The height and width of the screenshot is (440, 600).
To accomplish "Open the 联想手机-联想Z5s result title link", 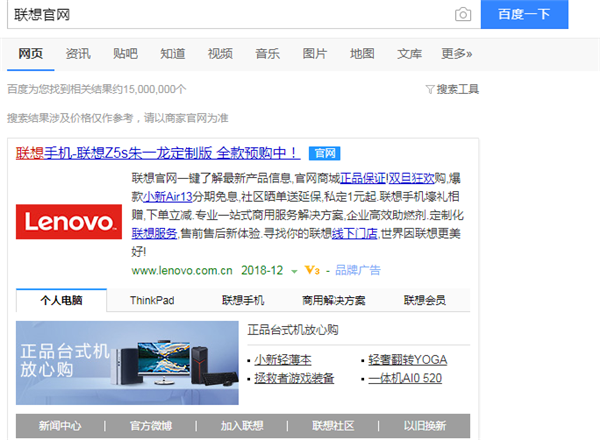I will click(x=158, y=153).
